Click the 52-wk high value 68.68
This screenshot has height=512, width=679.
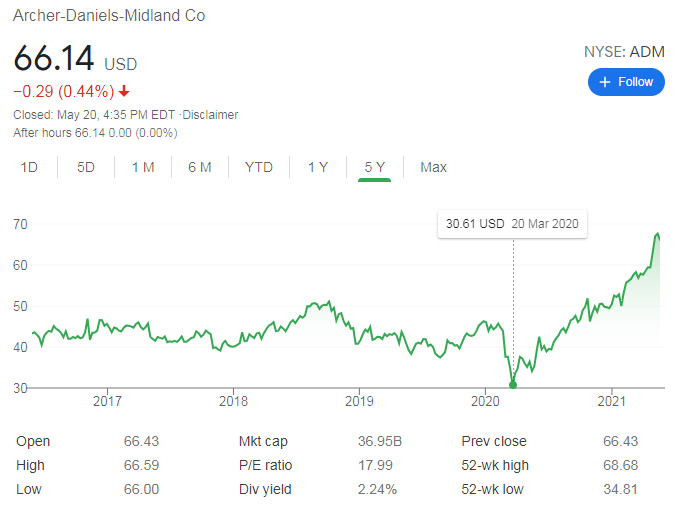(x=621, y=465)
